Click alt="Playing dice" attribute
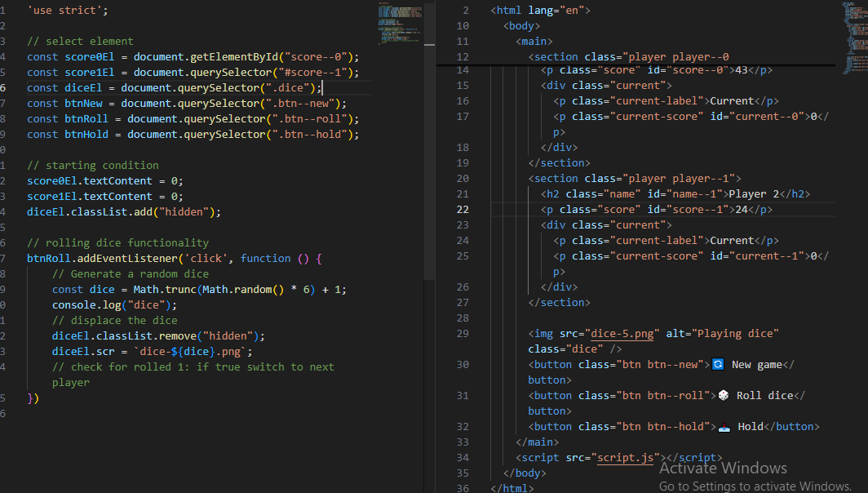This screenshot has width=868, height=493. tap(723, 334)
